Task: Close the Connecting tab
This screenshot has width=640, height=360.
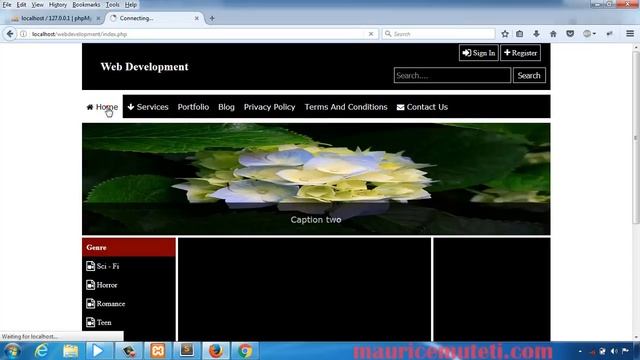Action: point(197,18)
